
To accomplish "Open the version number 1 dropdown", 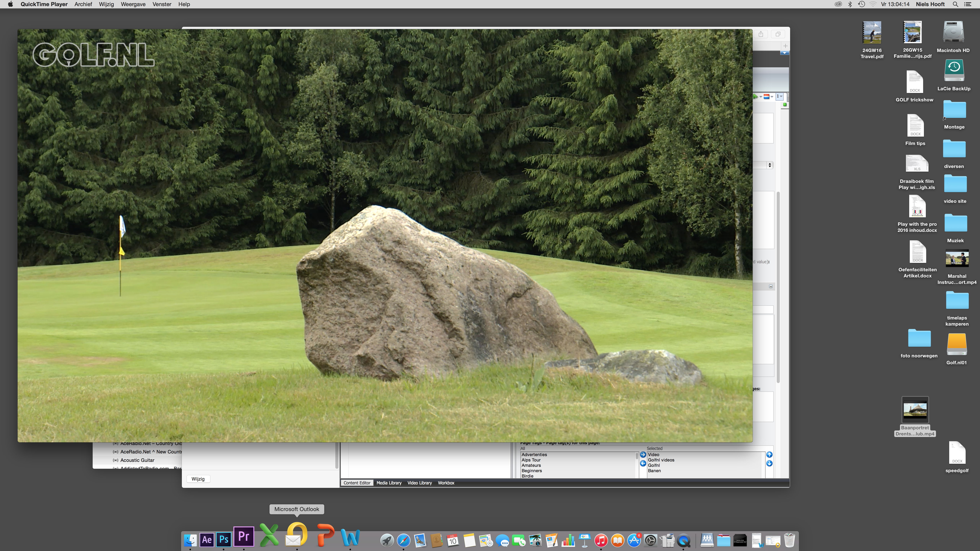I will pyautogui.click(x=779, y=97).
